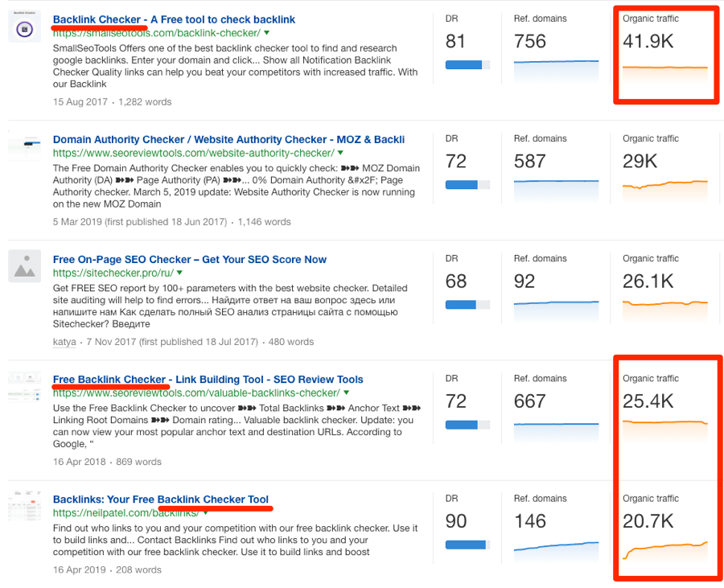Expand the valuable-backlinks-checker URL dropdown arrow
The image size is (724, 588).
coord(346,393)
